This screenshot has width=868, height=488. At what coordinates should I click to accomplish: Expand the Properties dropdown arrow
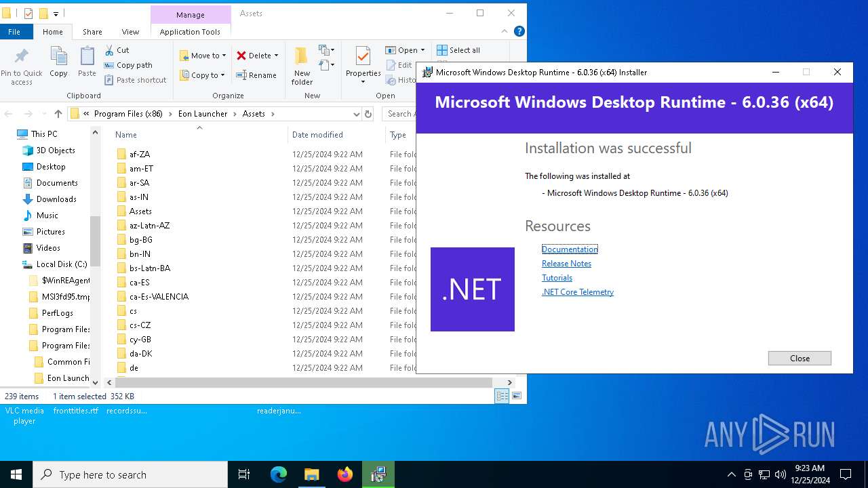(x=363, y=82)
